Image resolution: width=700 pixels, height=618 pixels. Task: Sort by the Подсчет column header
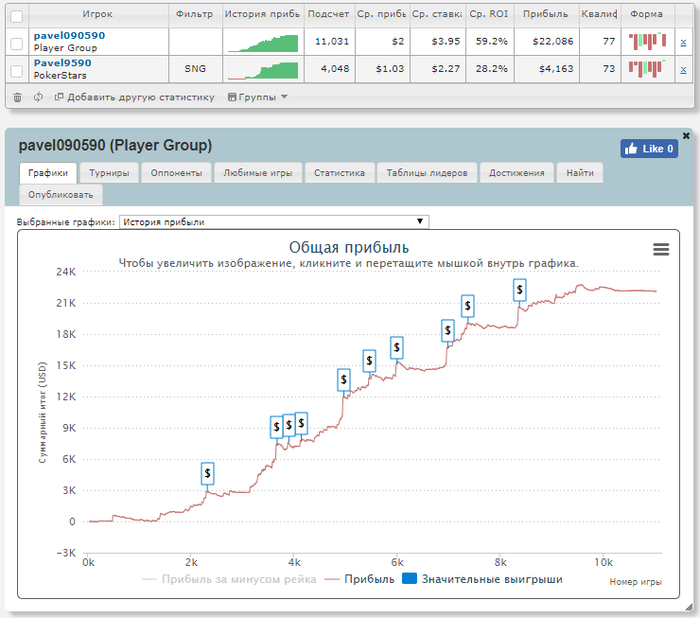[329, 14]
